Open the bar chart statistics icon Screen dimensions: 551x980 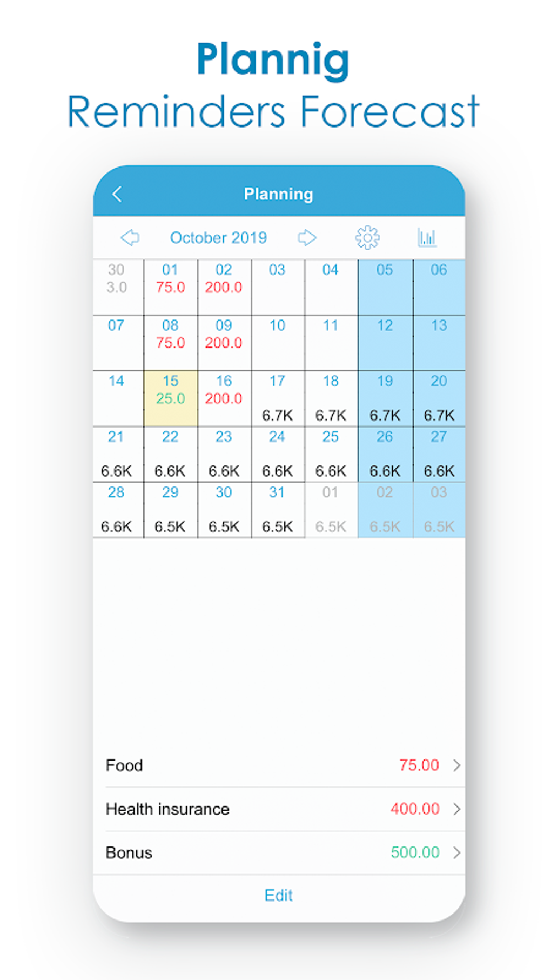(427, 237)
